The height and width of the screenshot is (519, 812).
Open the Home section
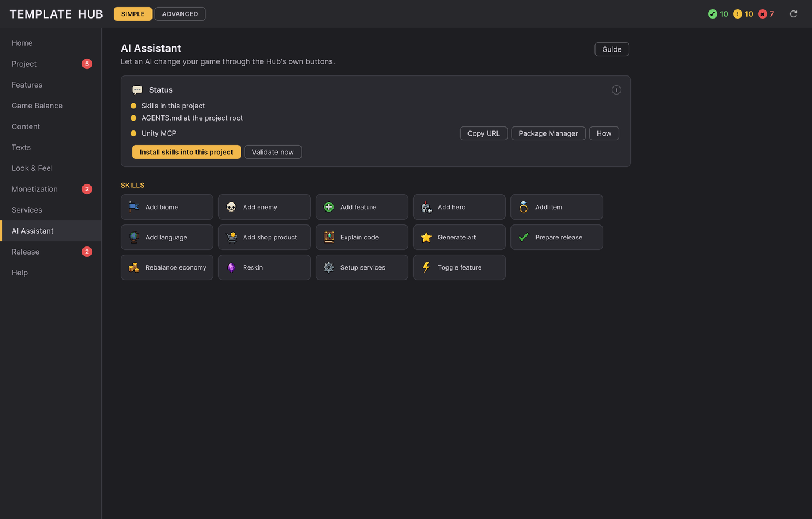[x=51, y=43]
